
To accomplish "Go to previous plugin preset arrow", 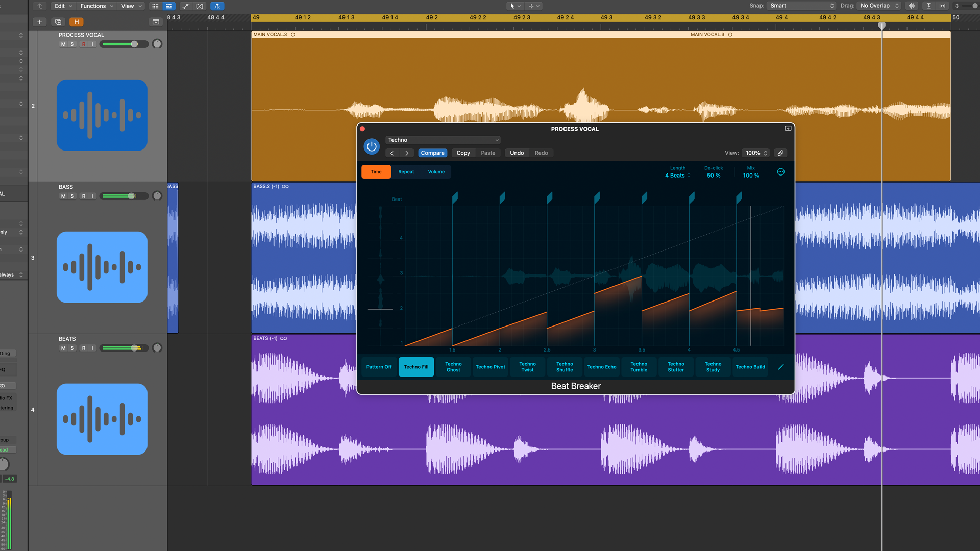I will point(392,153).
